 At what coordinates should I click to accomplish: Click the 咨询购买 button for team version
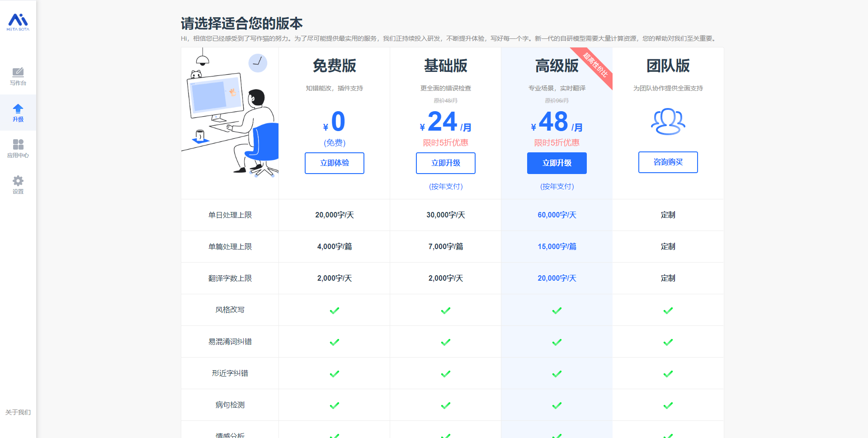click(668, 162)
